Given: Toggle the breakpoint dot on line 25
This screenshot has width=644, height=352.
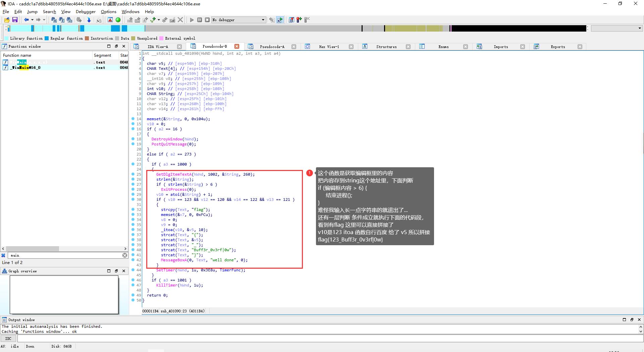Looking at the screenshot, I should [x=133, y=174].
